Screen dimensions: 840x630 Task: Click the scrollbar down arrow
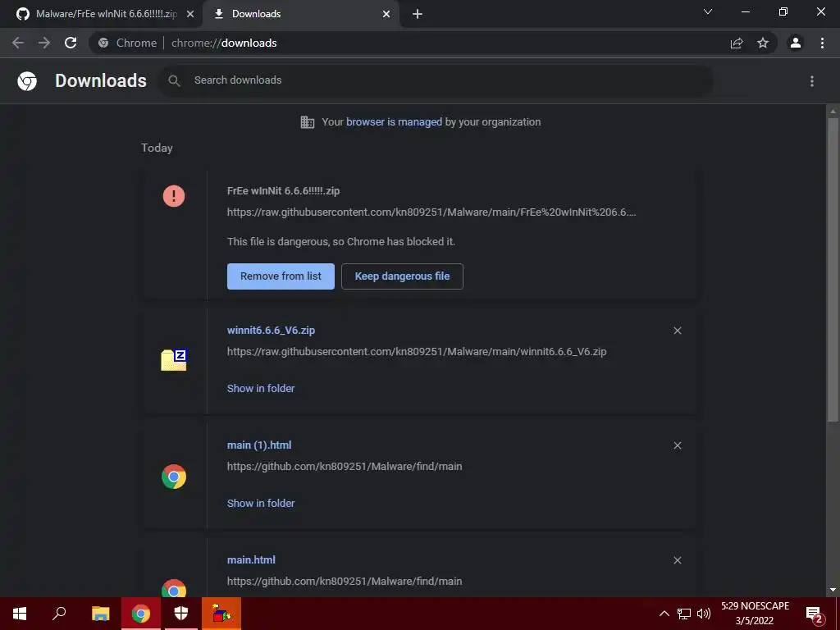[833, 590]
